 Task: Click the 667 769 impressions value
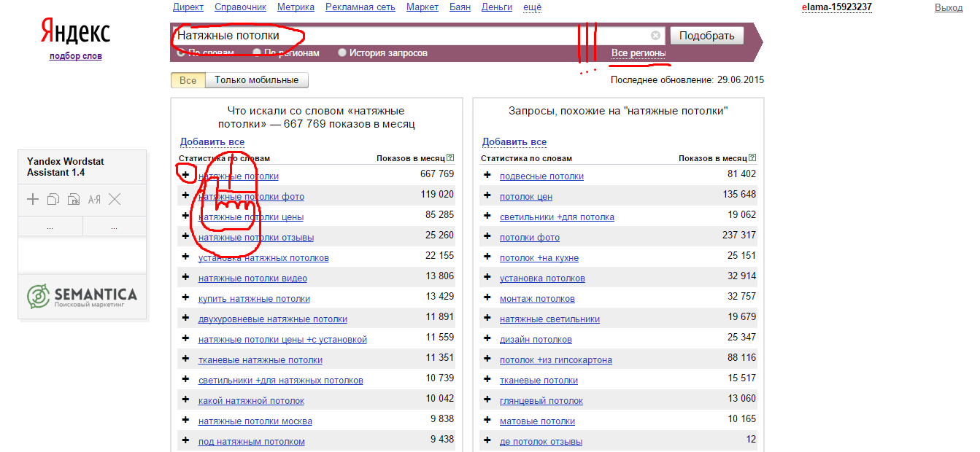[x=437, y=174]
